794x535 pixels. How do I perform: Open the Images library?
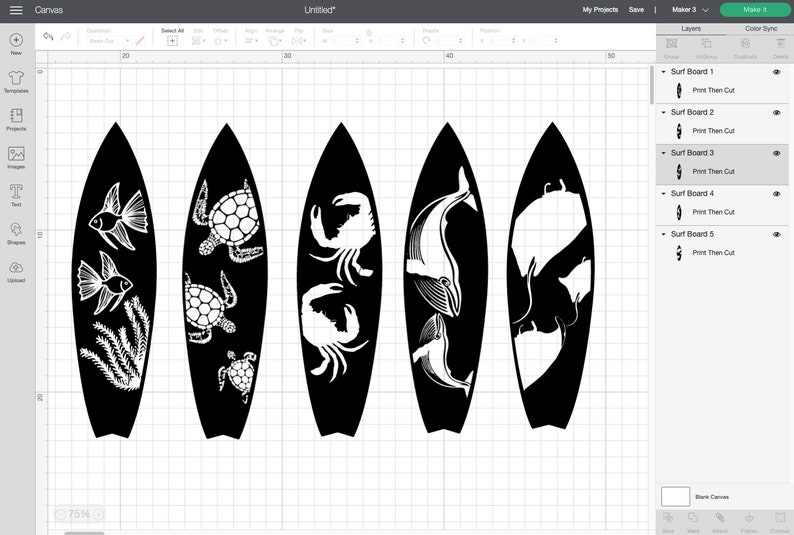pyautogui.click(x=16, y=154)
